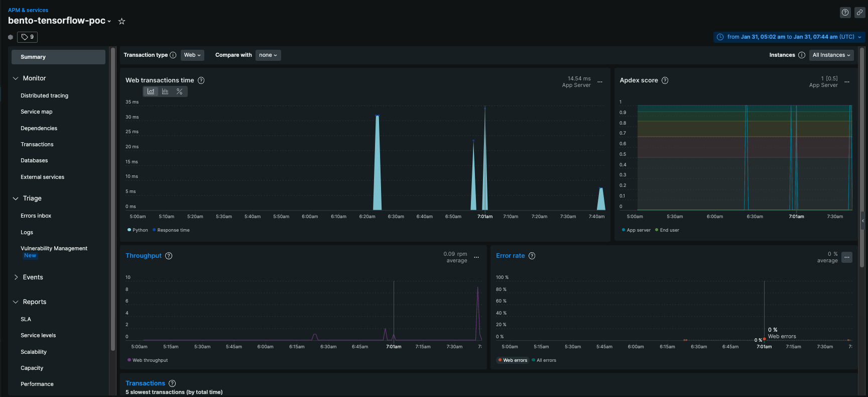Open the Error rate chart title link

(x=510, y=256)
